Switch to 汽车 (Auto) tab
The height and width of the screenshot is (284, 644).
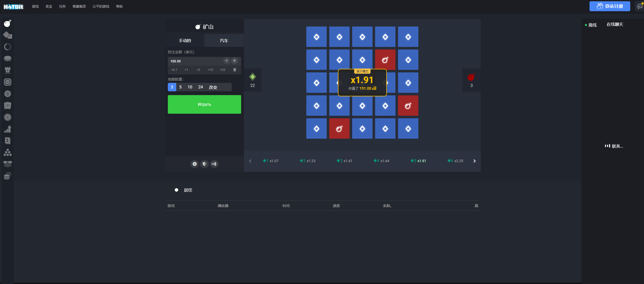coord(224,40)
